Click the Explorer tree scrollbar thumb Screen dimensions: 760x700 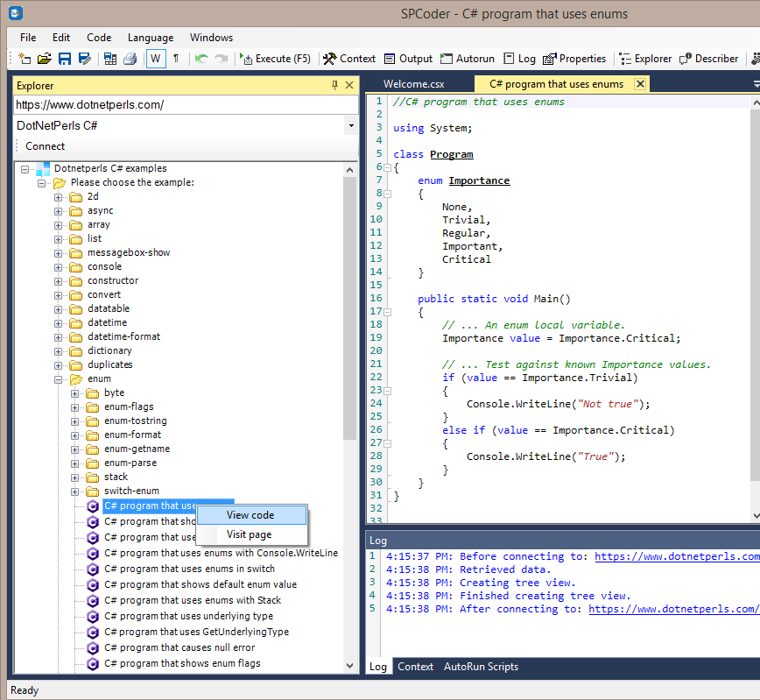(349, 309)
